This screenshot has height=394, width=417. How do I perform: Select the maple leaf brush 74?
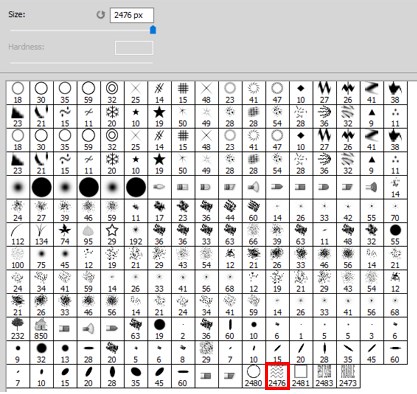click(65, 234)
